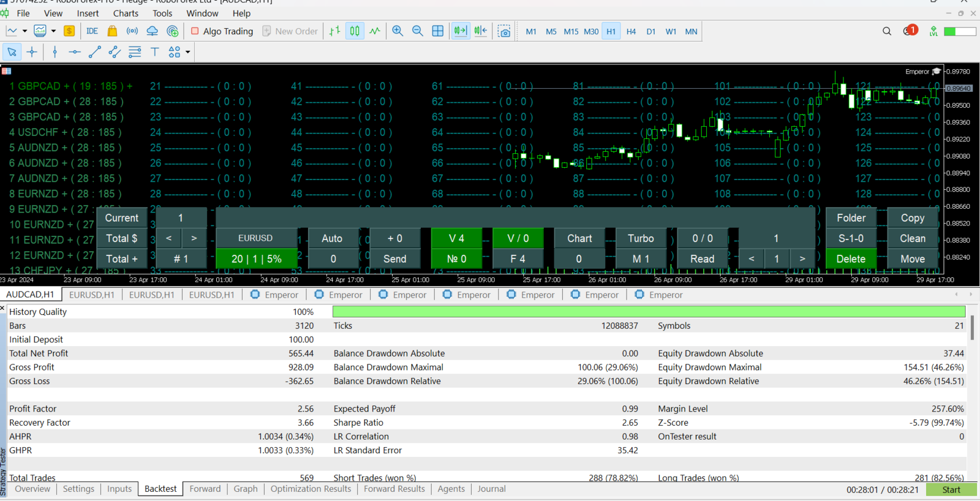
Task: Tile windows with the grid icon
Action: pyautogui.click(x=438, y=31)
